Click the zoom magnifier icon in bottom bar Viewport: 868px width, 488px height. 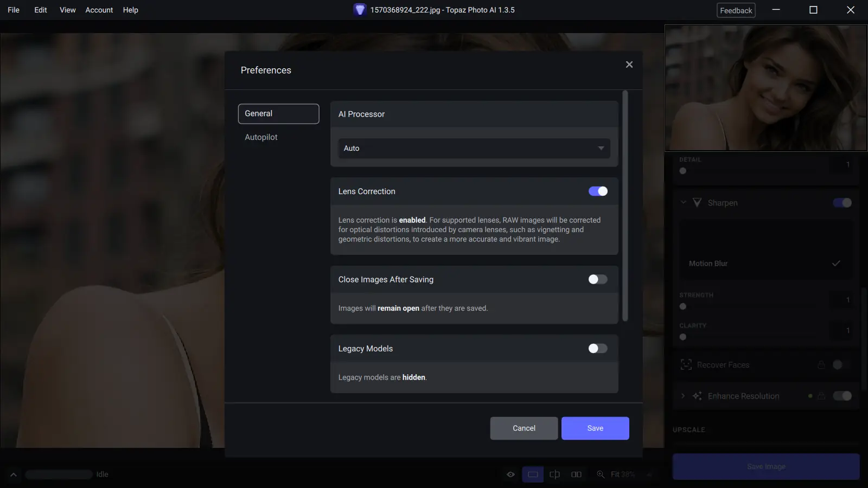tap(601, 474)
